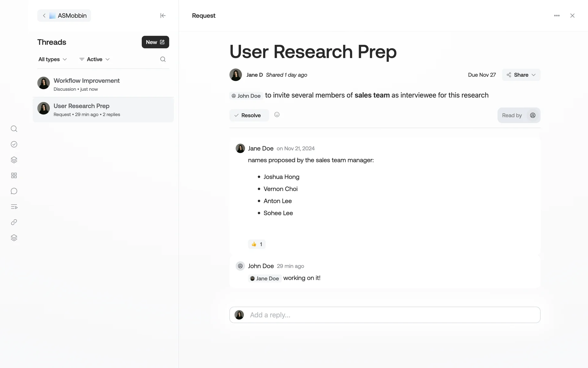Expand the Share dropdown

coord(521,75)
